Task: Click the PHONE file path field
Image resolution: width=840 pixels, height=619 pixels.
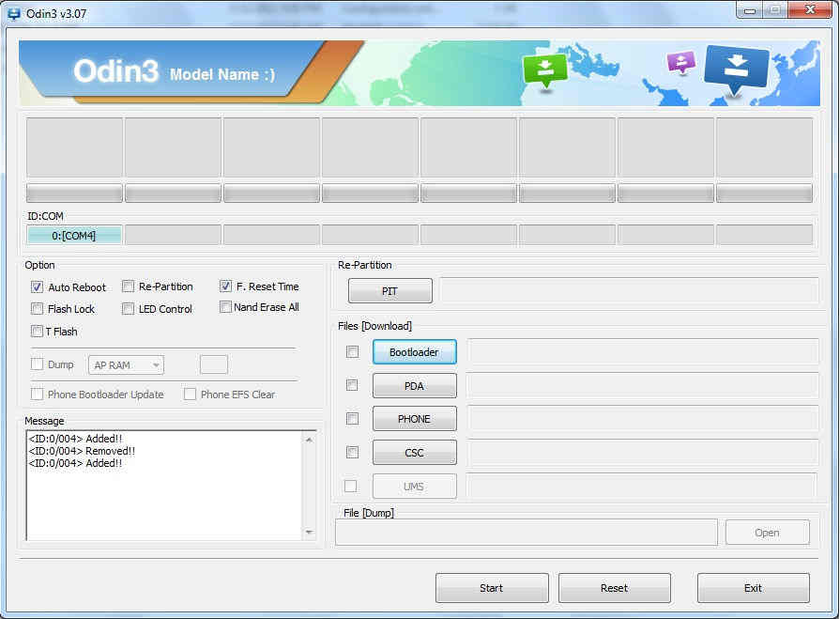Action: [x=643, y=419]
